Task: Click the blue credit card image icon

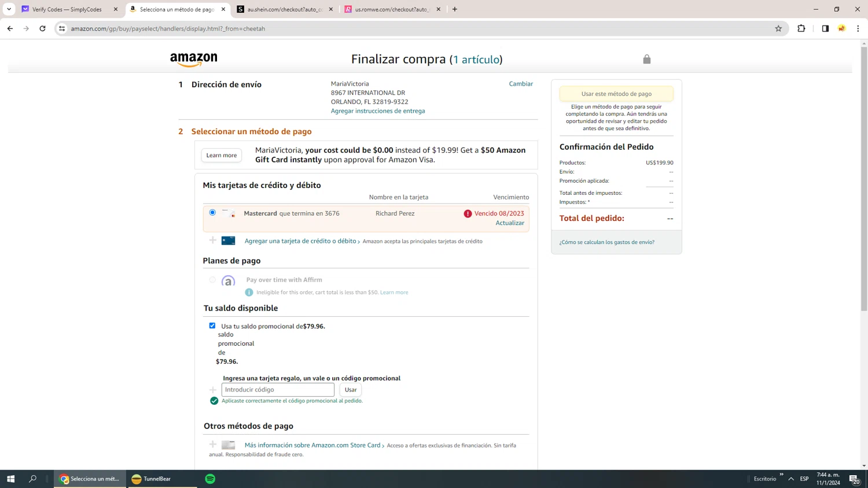Action: (x=229, y=241)
